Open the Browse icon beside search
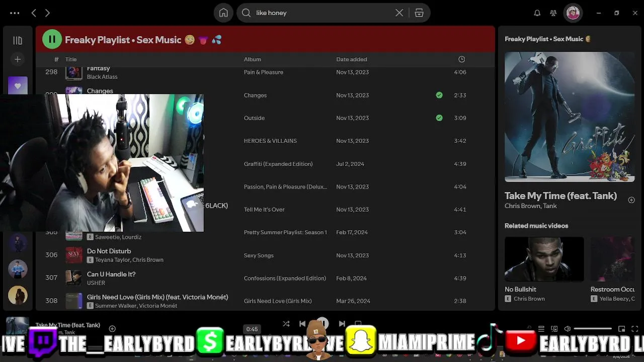 pyautogui.click(x=419, y=13)
